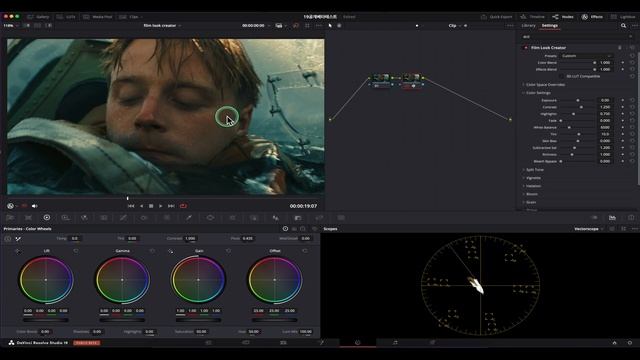Open the Gallery panel

tap(38, 17)
